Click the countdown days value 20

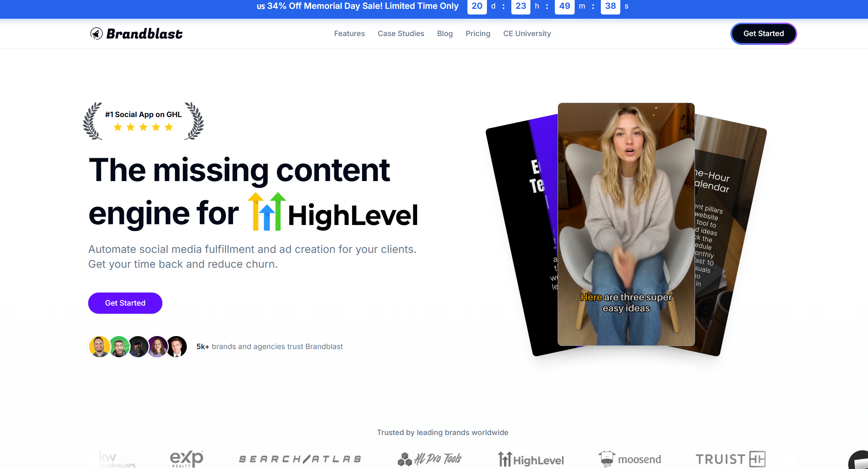477,6
